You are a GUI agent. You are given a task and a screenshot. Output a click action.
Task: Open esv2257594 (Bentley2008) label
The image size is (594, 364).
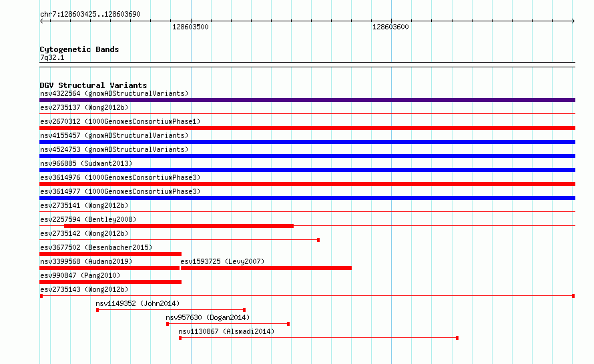point(88,219)
